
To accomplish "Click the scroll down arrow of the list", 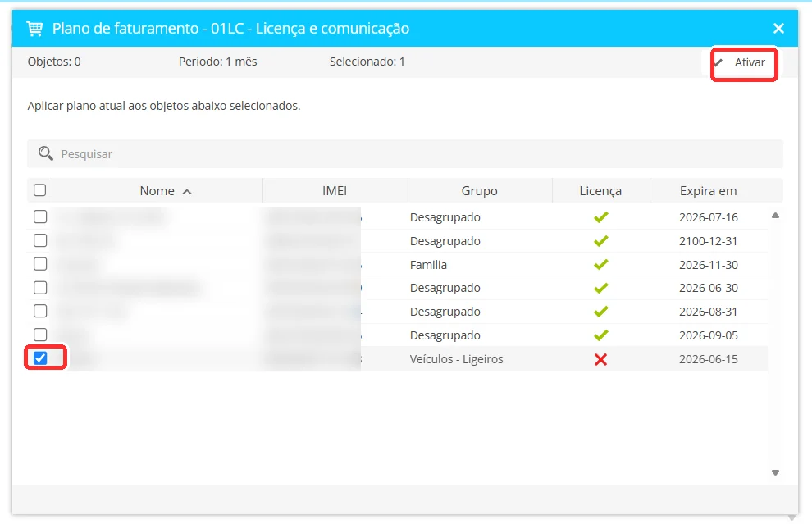I will coord(775,472).
